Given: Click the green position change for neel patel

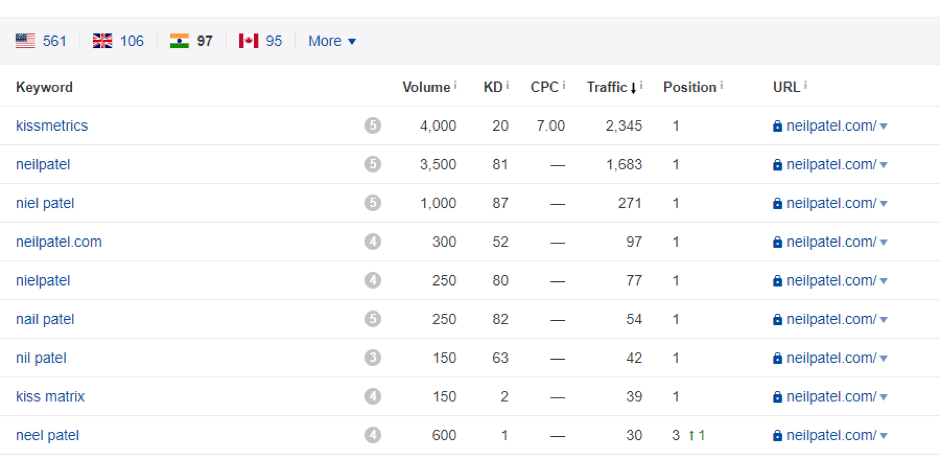Looking at the screenshot, I should (697, 435).
